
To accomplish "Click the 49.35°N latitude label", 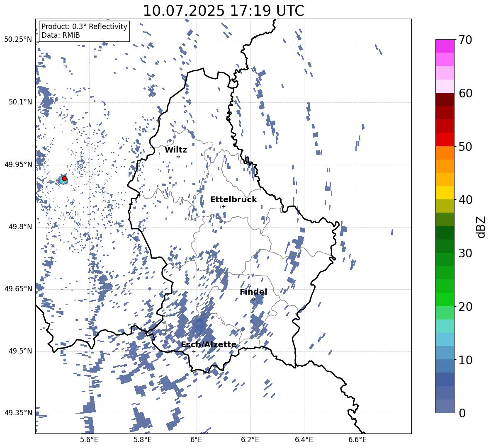I will pos(18,413).
